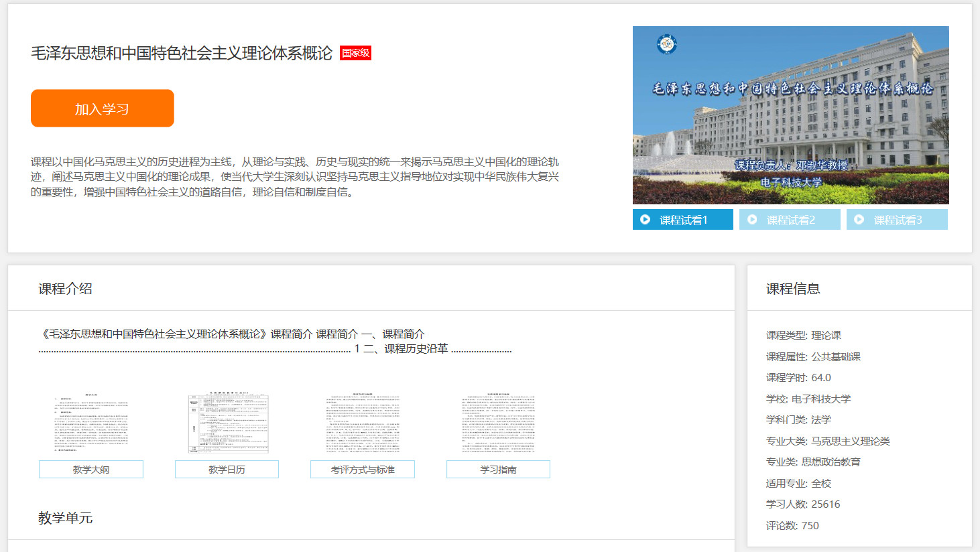
Task: Click the 课程类型: 理论课 row
Action: 804,335
